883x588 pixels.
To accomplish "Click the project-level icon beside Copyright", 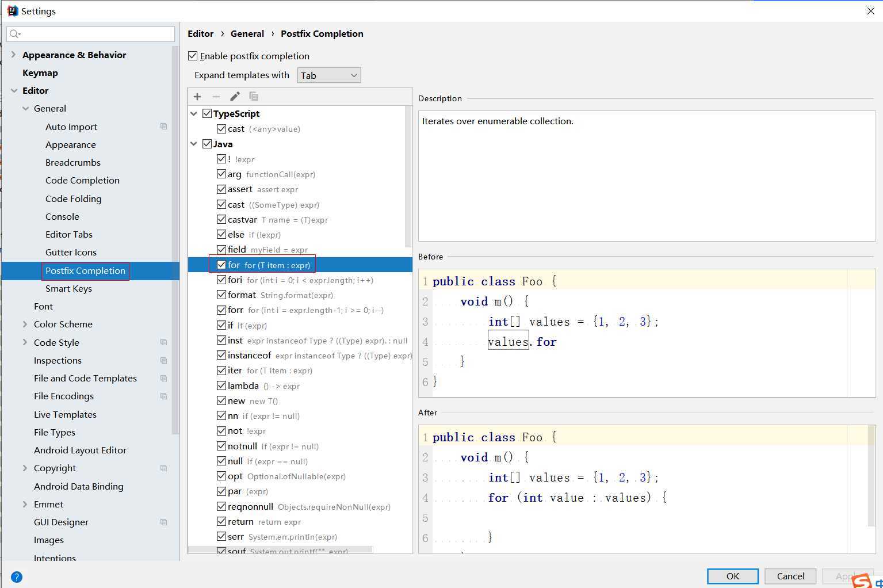I will pos(164,468).
